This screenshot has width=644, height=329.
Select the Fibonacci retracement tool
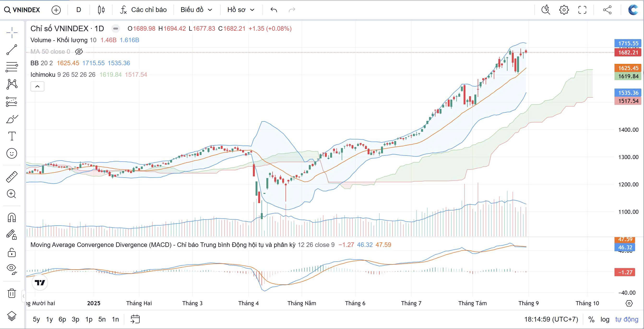point(12,67)
